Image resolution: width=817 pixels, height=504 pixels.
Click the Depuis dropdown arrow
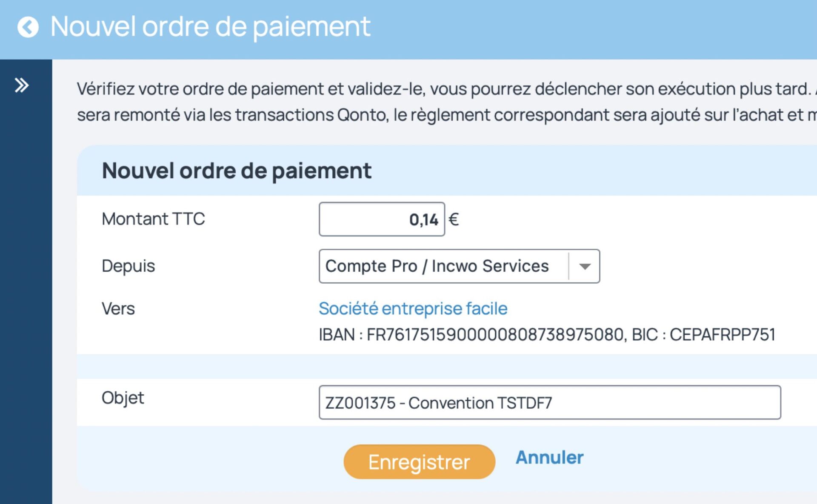(585, 267)
